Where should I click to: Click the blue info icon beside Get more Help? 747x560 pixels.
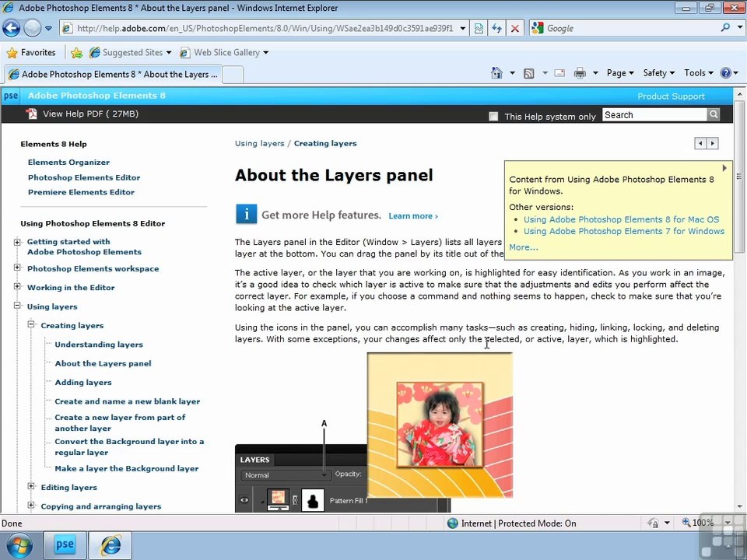[x=247, y=214]
